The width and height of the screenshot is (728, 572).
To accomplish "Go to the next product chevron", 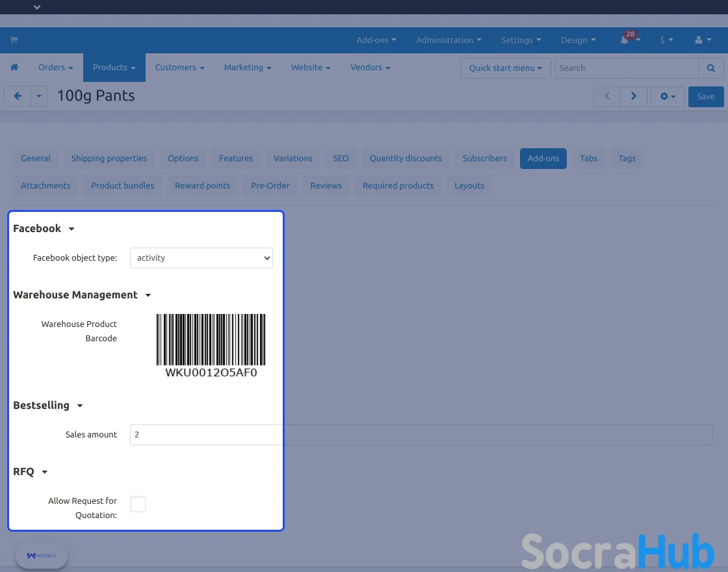I will 634,96.
